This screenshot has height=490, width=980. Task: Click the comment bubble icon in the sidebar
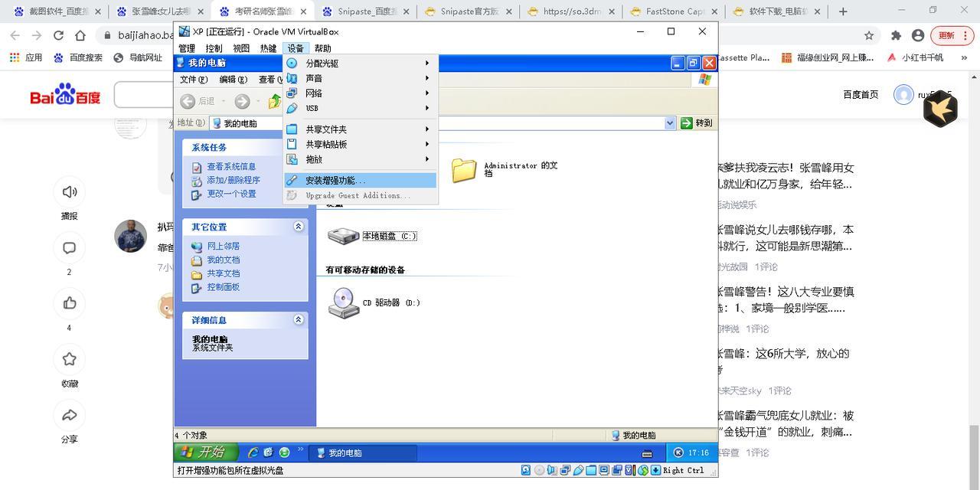[70, 248]
